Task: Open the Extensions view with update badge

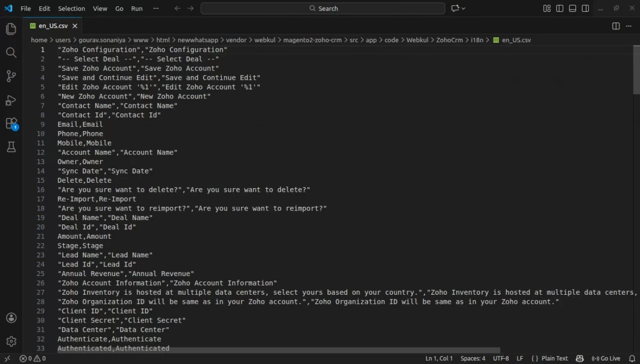Action: pyautogui.click(x=11, y=124)
